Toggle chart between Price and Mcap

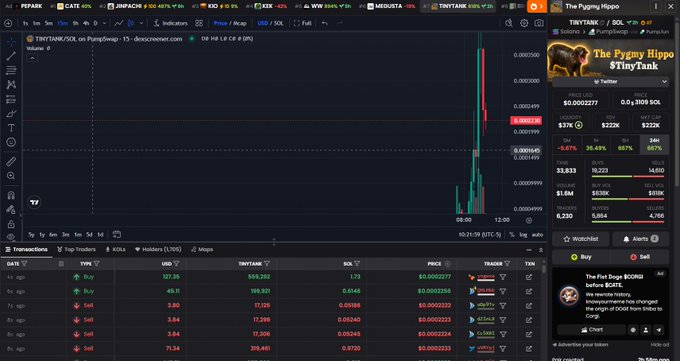click(x=230, y=23)
